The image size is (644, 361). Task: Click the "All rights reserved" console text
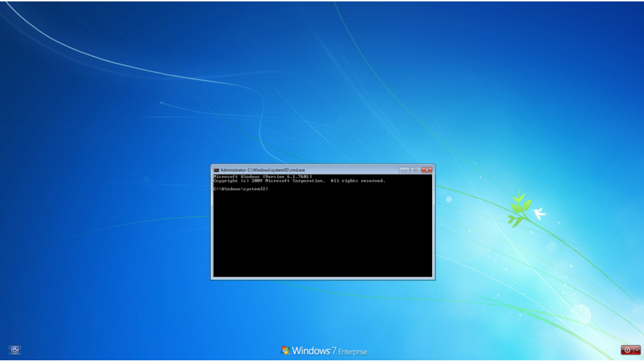[358, 181]
